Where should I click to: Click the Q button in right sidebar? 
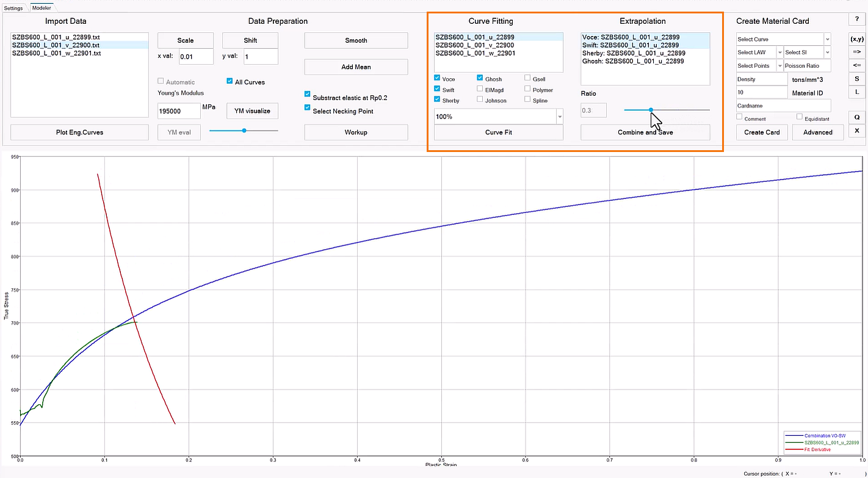(x=856, y=117)
